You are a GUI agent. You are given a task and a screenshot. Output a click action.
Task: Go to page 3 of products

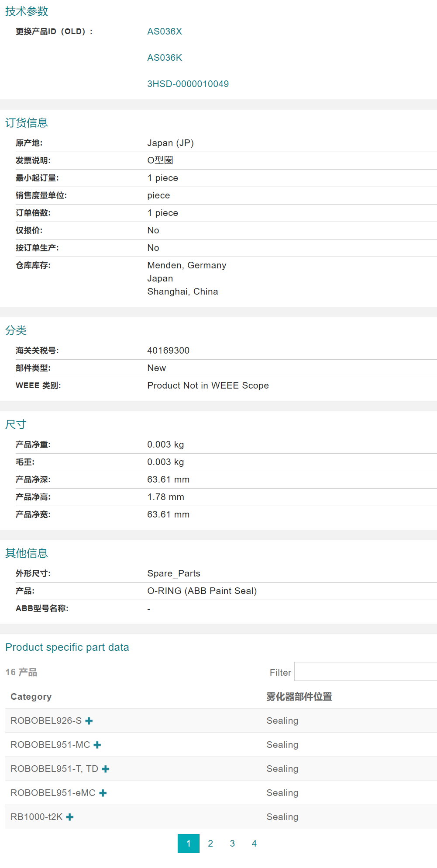[x=232, y=844]
